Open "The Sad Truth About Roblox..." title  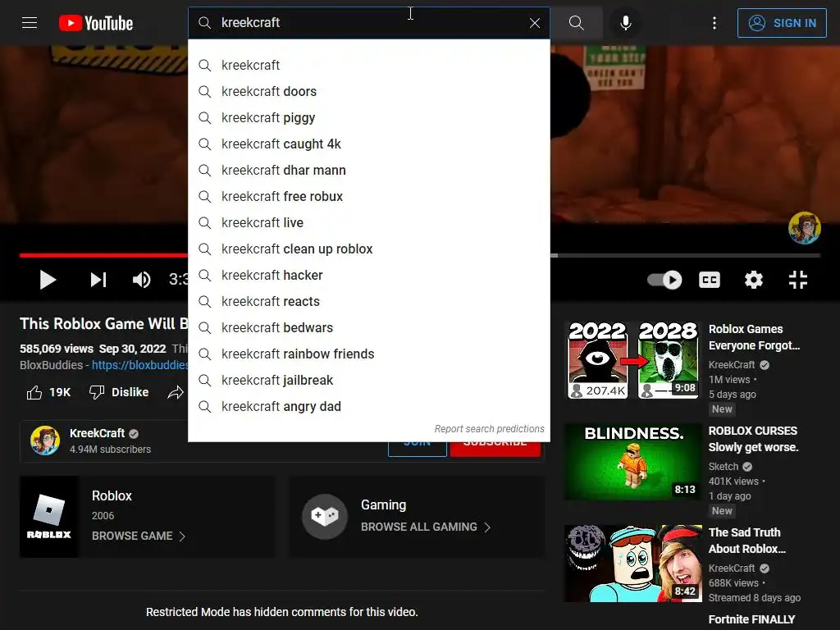(x=746, y=541)
